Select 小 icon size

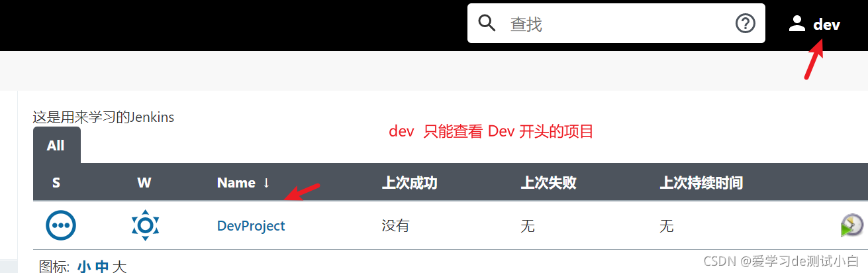tap(83, 267)
